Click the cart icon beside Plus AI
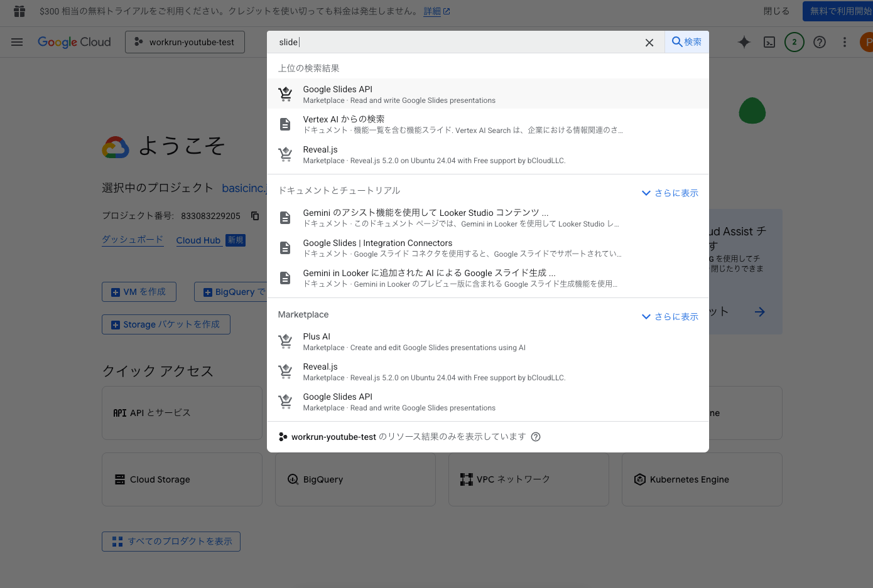 coord(285,341)
